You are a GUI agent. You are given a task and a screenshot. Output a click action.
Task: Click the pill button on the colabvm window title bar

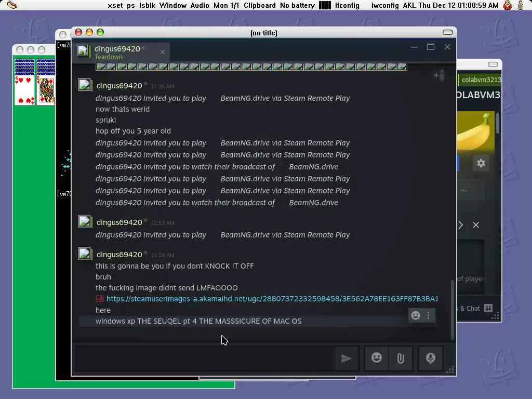click(493, 64)
